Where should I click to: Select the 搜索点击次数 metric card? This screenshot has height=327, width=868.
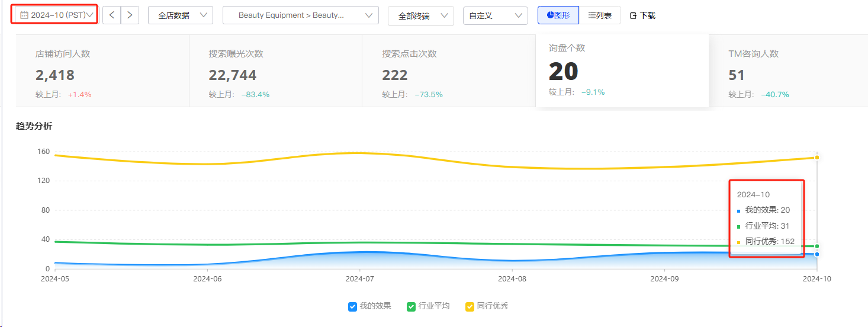(x=448, y=71)
